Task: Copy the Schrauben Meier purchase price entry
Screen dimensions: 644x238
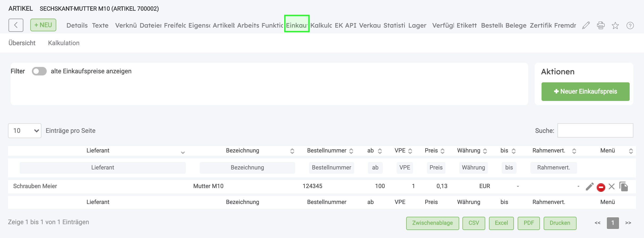Action: click(x=624, y=186)
